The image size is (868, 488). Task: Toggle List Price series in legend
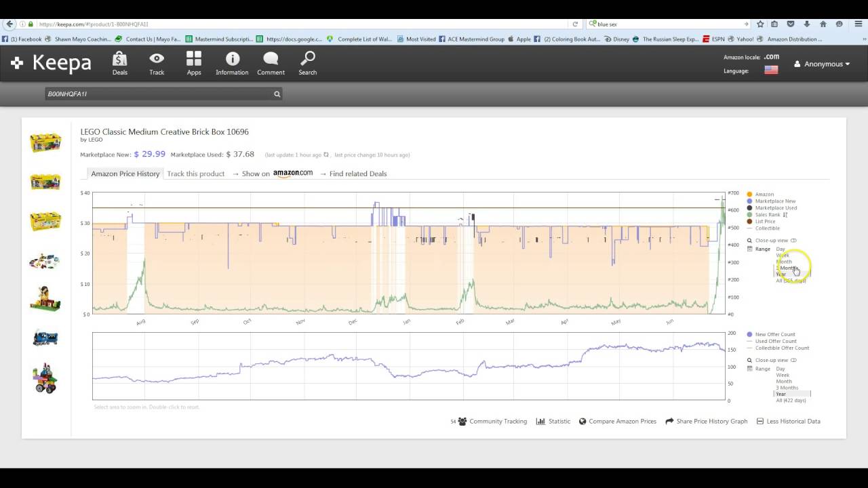[x=761, y=222]
